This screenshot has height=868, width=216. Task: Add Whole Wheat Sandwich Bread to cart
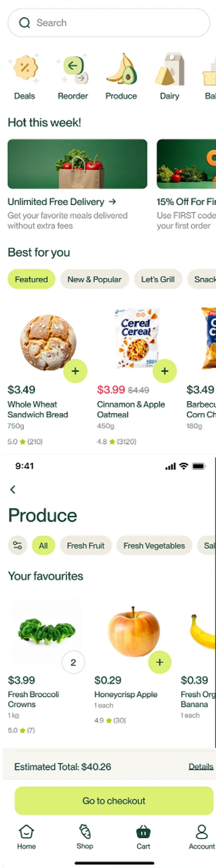click(75, 371)
